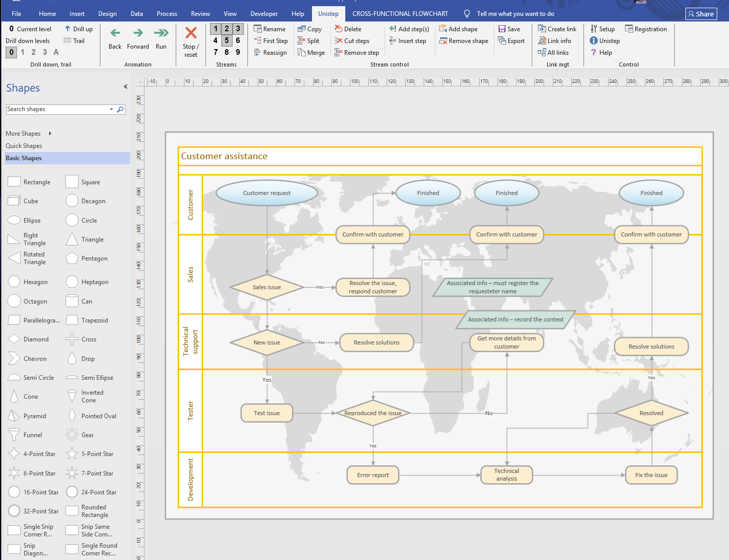This screenshot has height=560, width=729.
Task: Toggle stream number 2
Action: coord(226,29)
